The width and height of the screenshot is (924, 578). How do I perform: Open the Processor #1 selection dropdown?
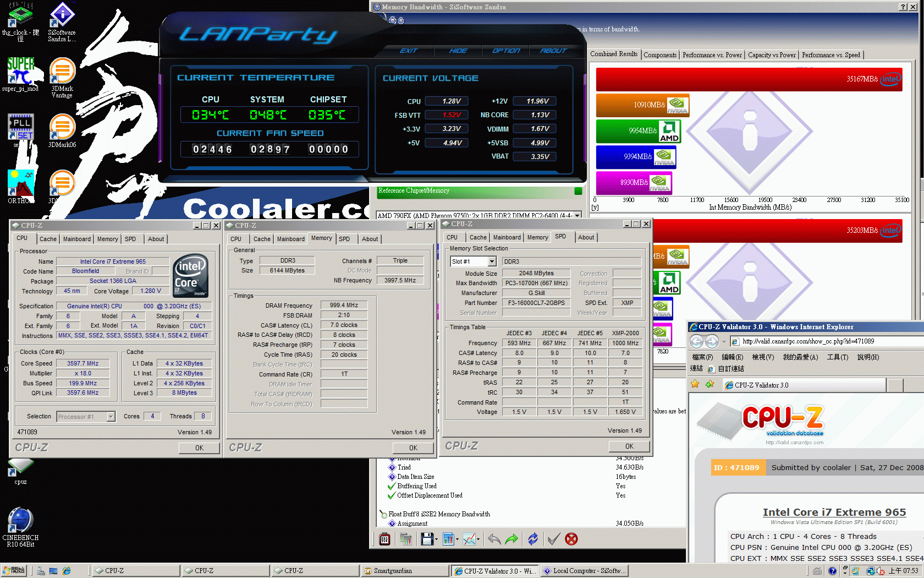pyautogui.click(x=111, y=417)
